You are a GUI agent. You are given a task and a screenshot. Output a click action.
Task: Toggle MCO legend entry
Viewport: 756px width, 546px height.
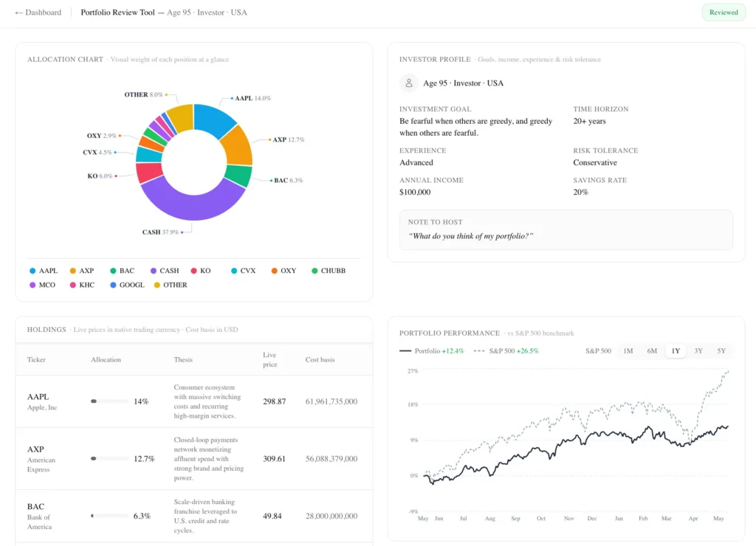click(x=42, y=285)
